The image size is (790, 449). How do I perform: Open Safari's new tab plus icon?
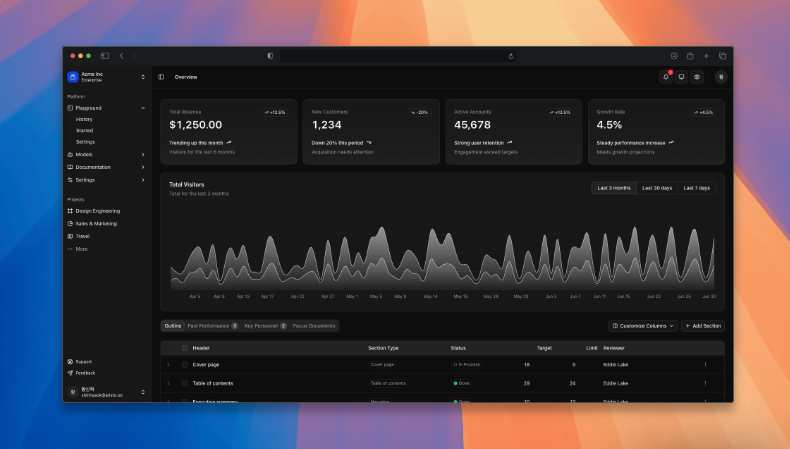[706, 56]
